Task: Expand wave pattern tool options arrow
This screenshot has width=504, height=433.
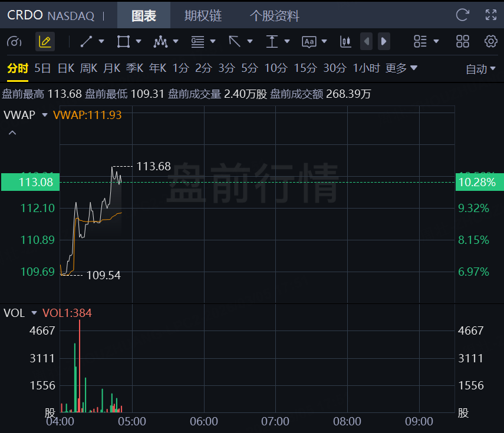Action: (x=176, y=41)
